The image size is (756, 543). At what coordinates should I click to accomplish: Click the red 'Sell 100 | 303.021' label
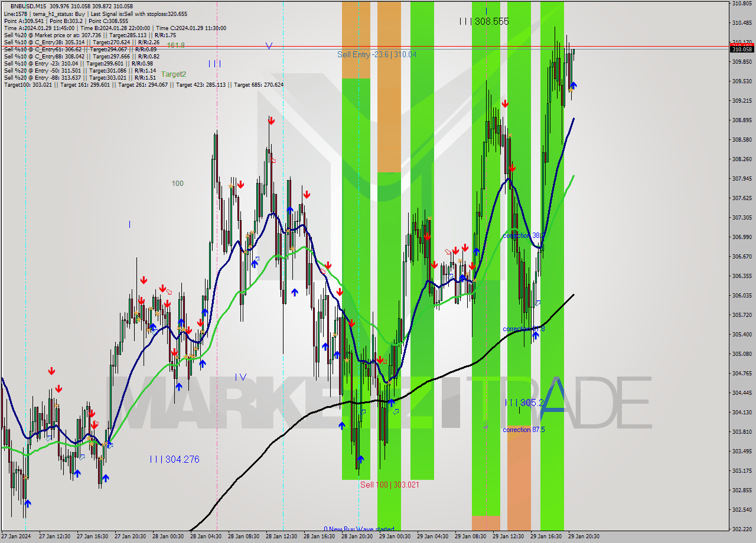click(390, 485)
